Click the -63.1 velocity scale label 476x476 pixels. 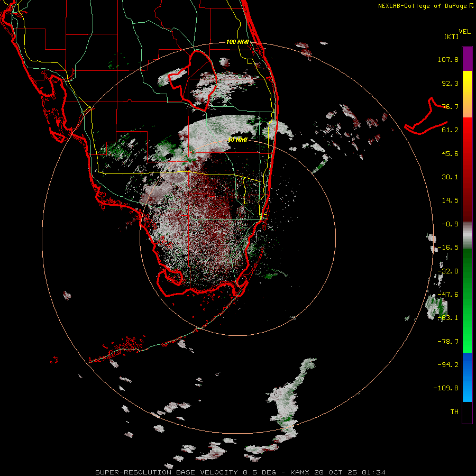point(448,318)
